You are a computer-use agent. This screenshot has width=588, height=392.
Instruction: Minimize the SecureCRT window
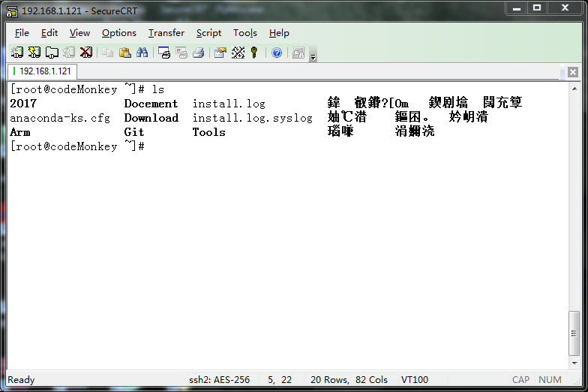516,8
